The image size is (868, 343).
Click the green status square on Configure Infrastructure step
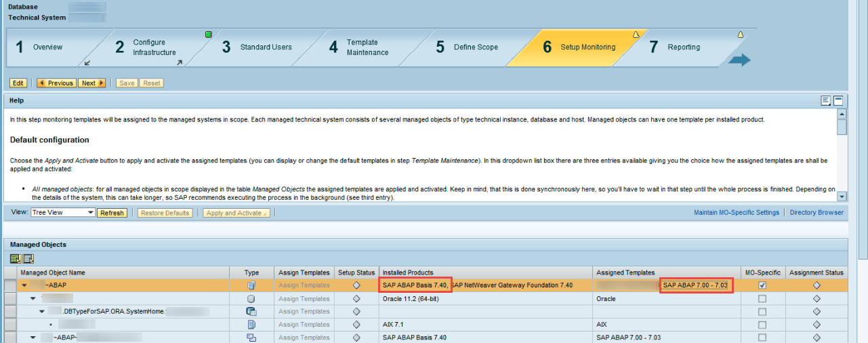point(209,34)
